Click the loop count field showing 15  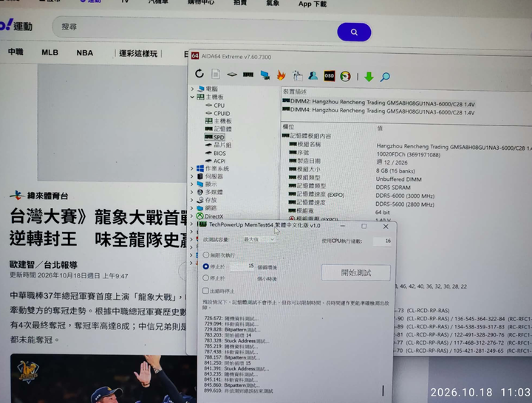point(242,266)
